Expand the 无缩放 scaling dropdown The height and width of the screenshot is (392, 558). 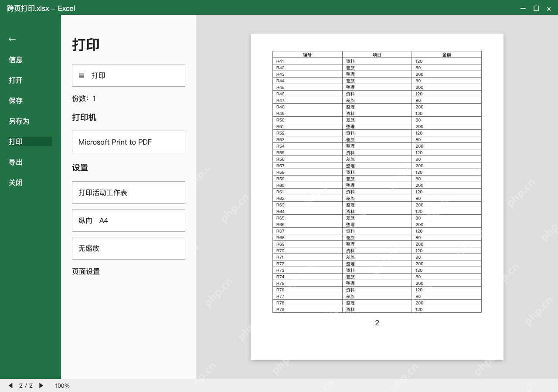click(129, 248)
